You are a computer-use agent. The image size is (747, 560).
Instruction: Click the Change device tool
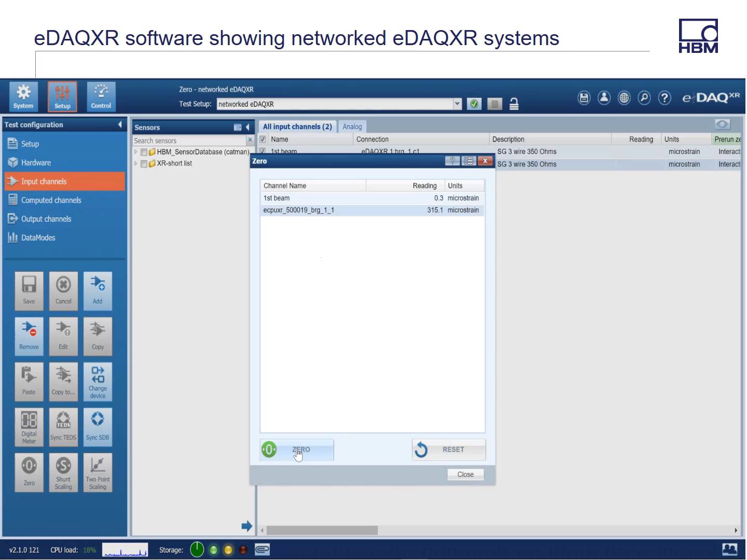[x=98, y=382]
